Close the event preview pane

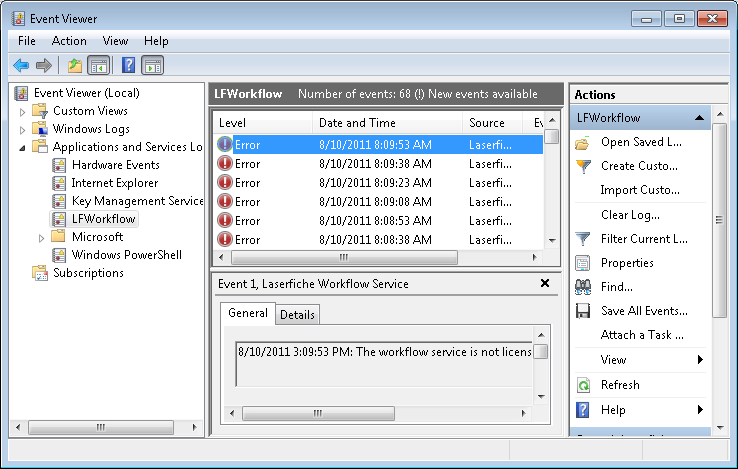click(x=545, y=284)
